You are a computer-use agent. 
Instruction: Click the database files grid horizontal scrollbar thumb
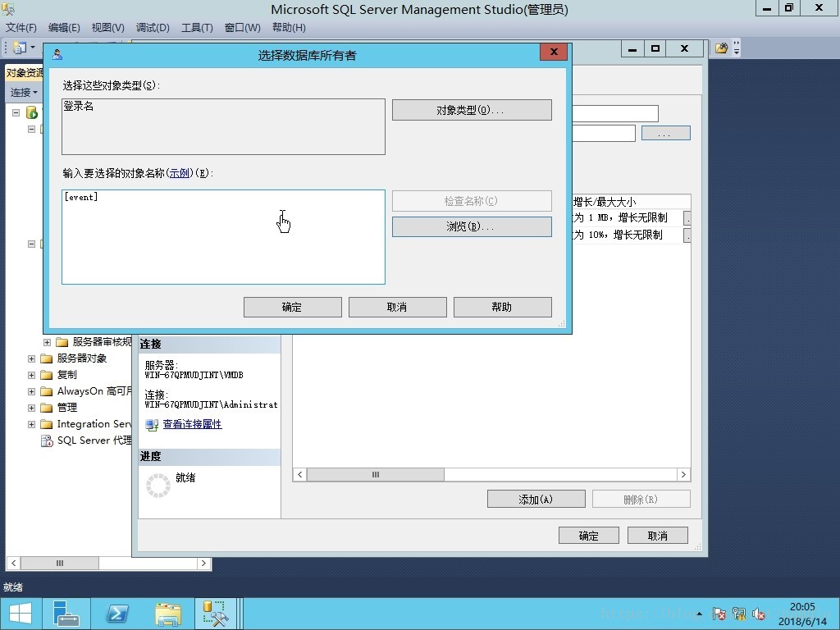click(376, 475)
